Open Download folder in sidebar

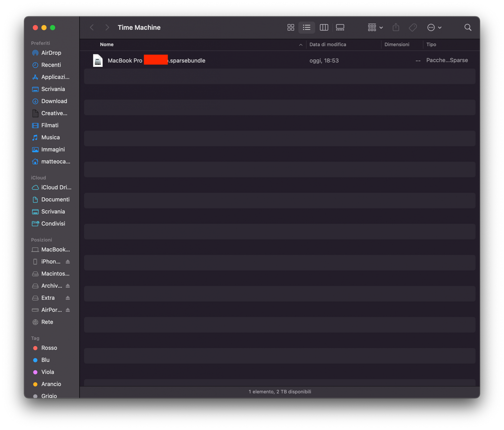click(54, 101)
